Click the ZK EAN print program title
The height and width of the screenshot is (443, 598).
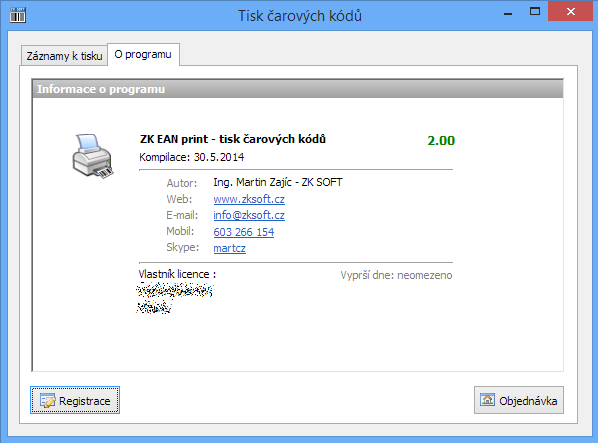233,139
